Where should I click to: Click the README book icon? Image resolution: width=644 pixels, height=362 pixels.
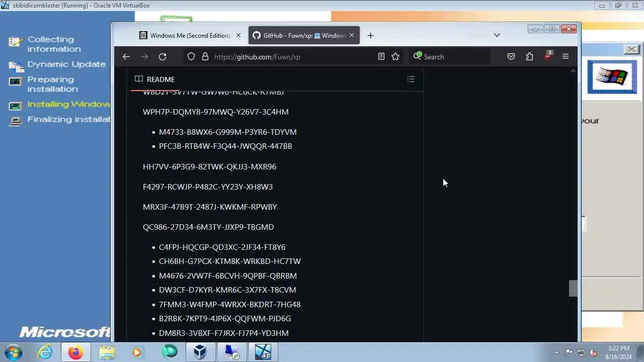(x=139, y=79)
